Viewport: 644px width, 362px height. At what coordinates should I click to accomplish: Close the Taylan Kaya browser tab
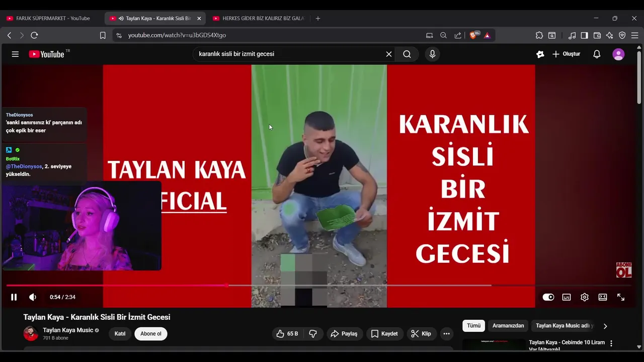tap(199, 19)
